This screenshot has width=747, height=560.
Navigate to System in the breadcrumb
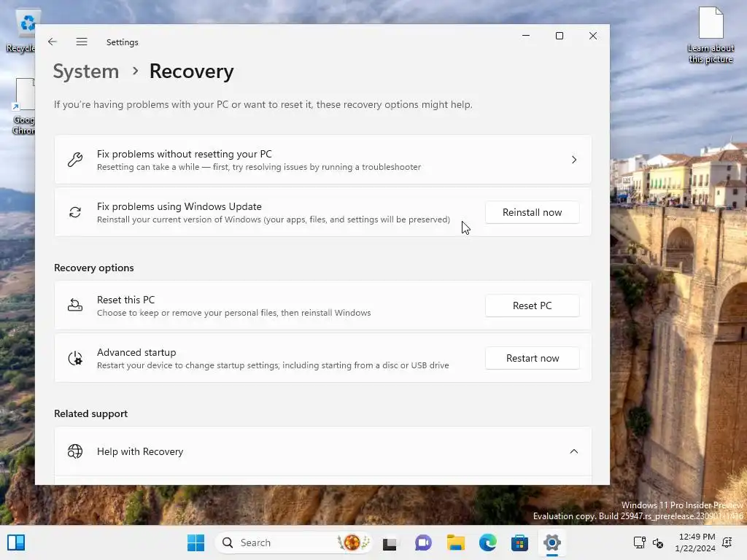coord(86,71)
